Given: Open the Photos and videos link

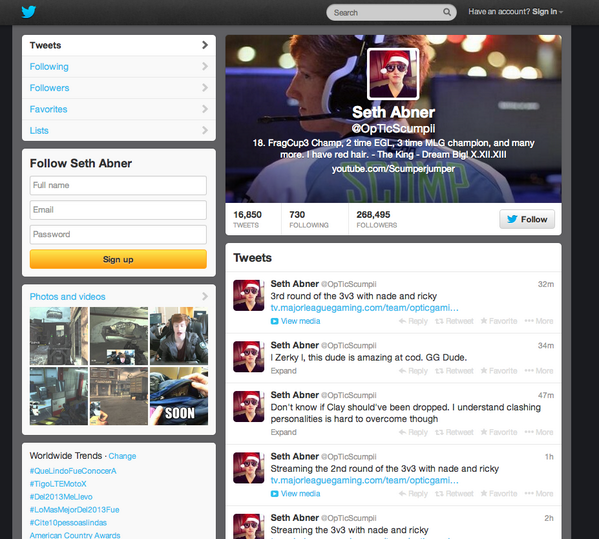Looking at the screenshot, I should (68, 297).
